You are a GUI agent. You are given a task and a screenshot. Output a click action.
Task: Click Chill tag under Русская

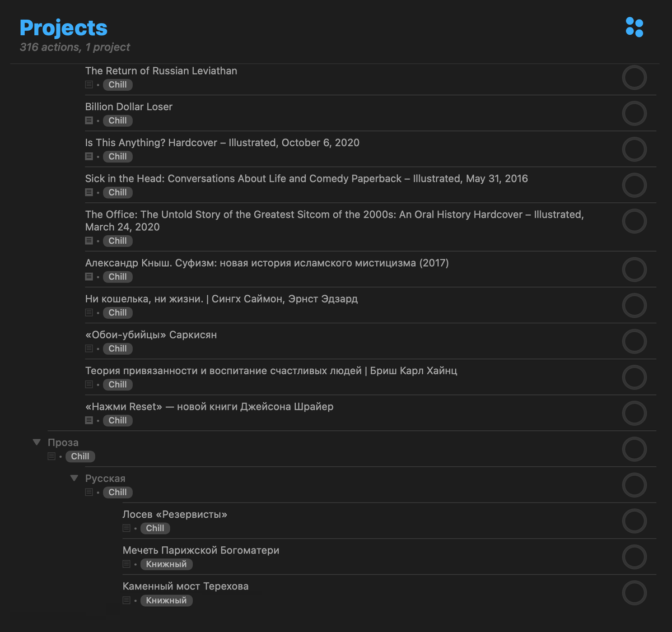click(x=118, y=492)
